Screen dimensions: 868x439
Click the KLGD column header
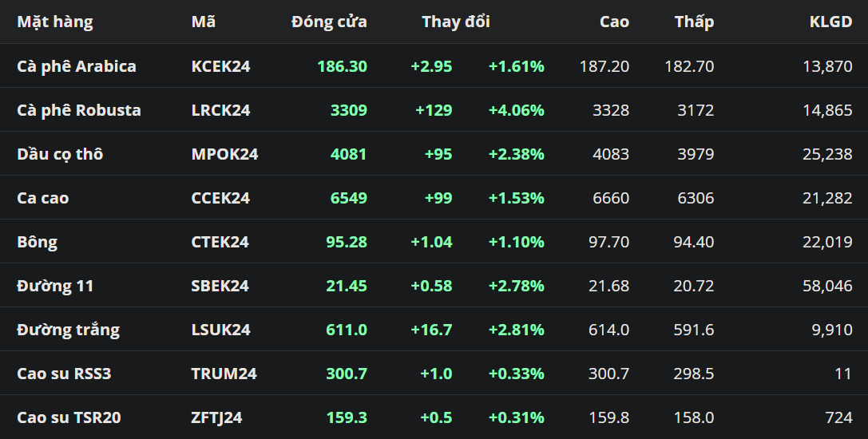tap(830, 22)
